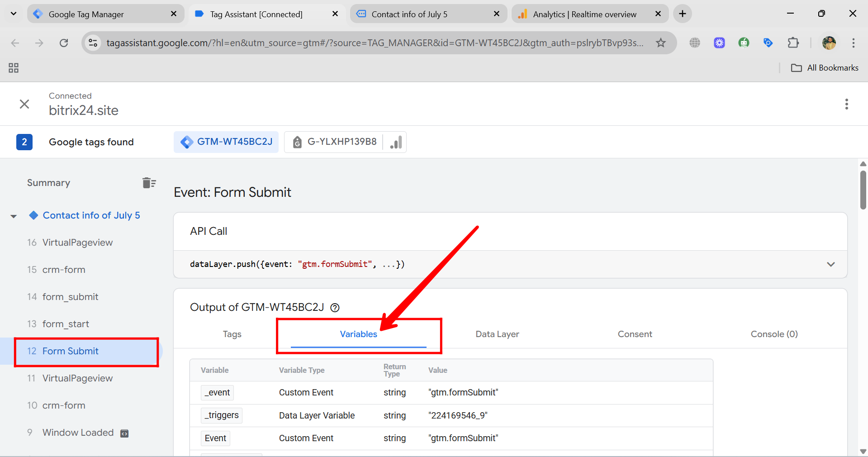Select the Contact info of July 5 page

pyautogui.click(x=91, y=215)
